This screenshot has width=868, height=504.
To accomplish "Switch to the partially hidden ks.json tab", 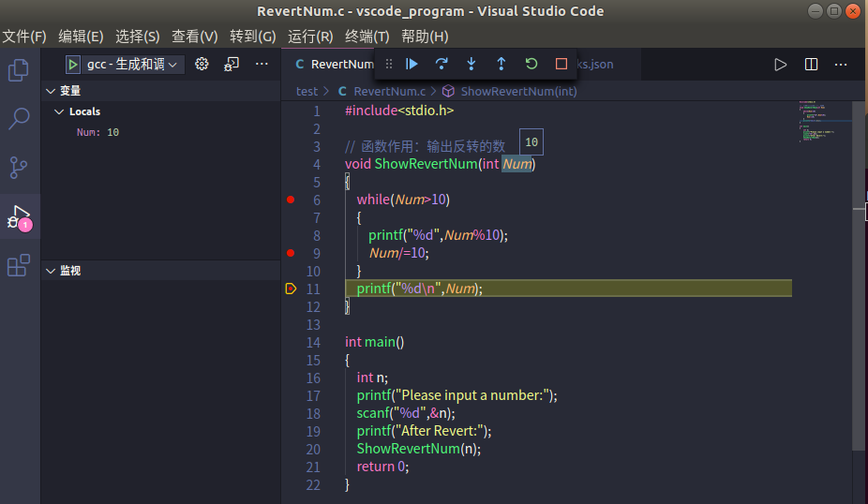I will [x=595, y=65].
